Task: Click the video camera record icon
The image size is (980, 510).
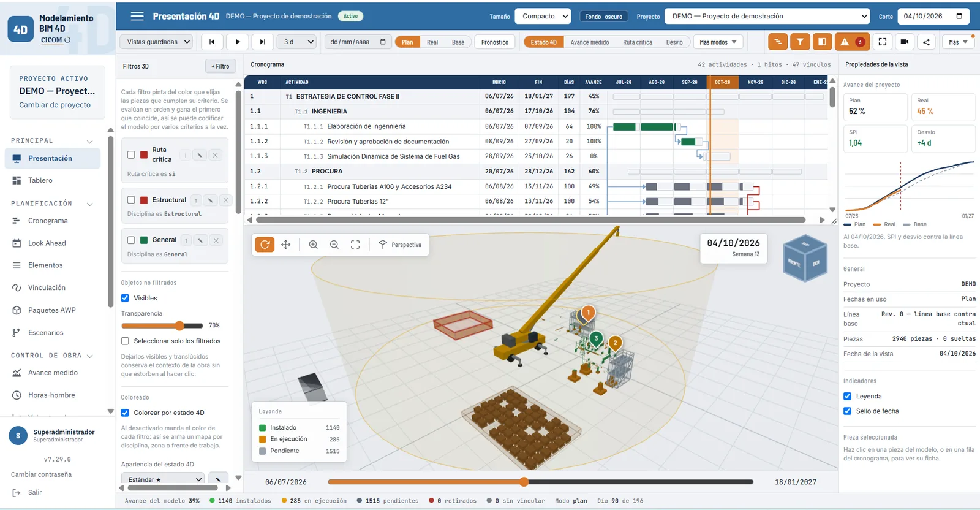Action: point(905,42)
